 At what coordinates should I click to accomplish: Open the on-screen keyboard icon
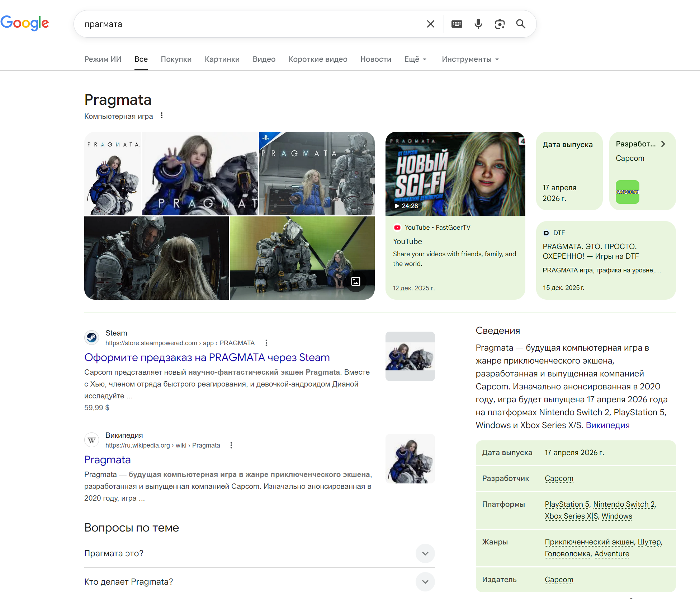[457, 24]
